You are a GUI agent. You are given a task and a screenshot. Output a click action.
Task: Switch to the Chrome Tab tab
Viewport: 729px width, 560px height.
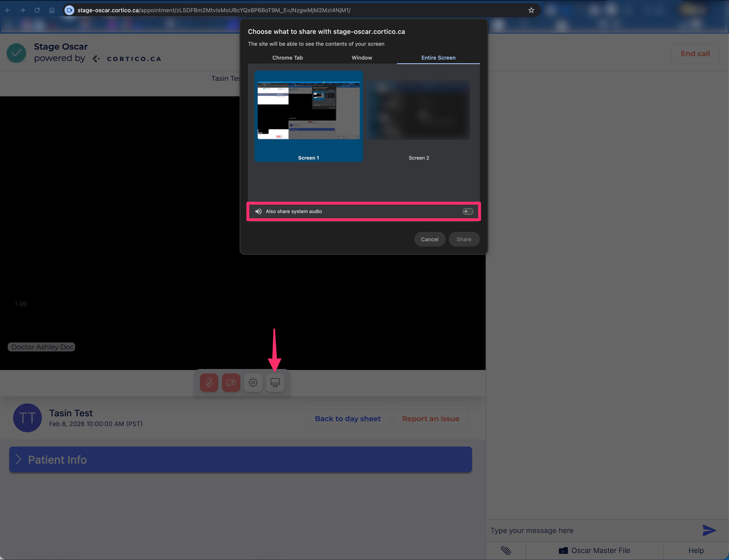(x=288, y=58)
